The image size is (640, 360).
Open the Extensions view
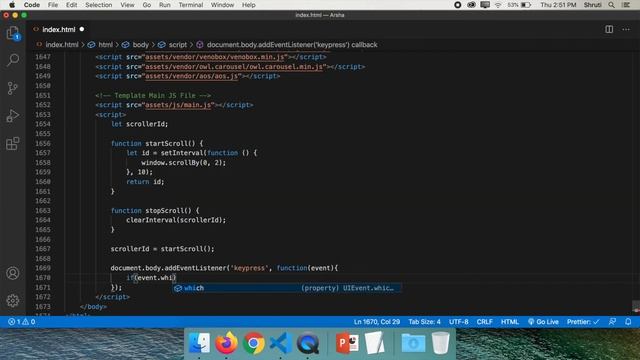(13, 144)
